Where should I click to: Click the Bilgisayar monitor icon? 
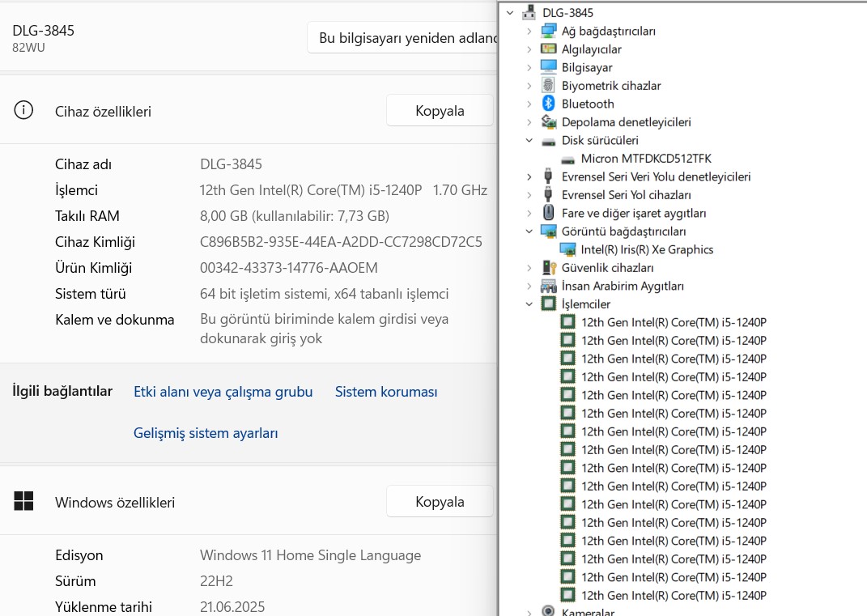(549, 67)
